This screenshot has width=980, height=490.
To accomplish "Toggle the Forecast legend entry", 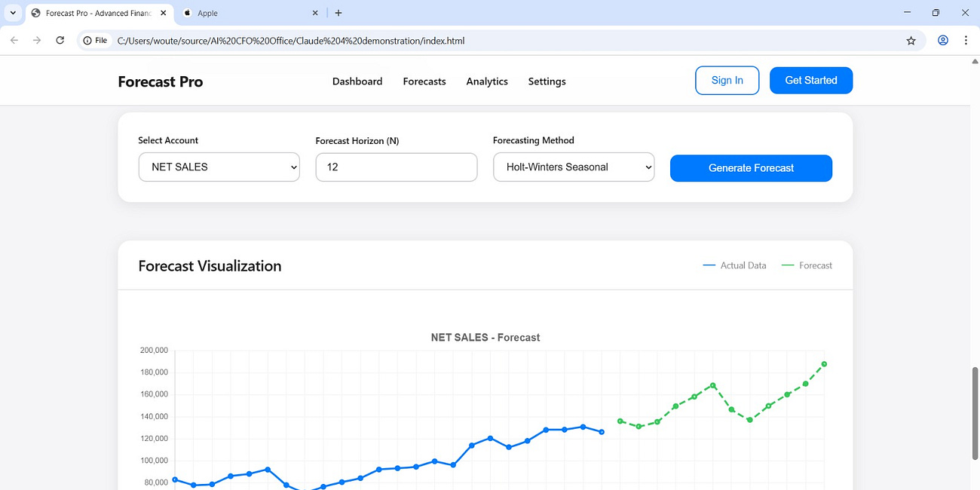I will click(x=807, y=265).
